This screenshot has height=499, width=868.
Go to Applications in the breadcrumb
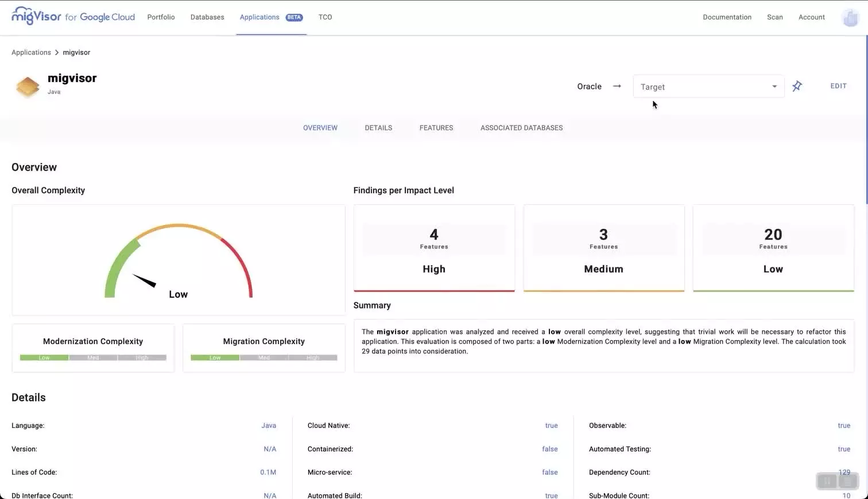pyautogui.click(x=31, y=52)
